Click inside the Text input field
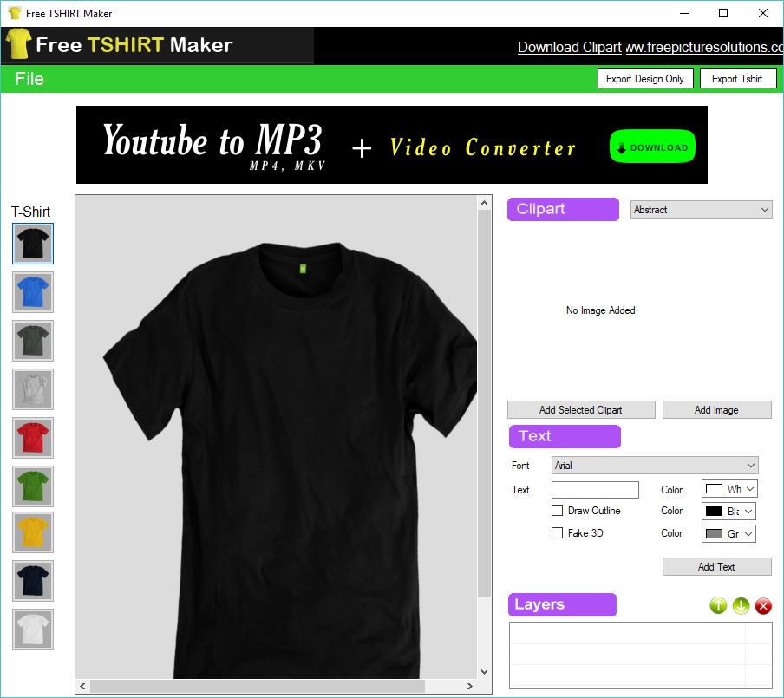The image size is (784, 698). coord(595,489)
